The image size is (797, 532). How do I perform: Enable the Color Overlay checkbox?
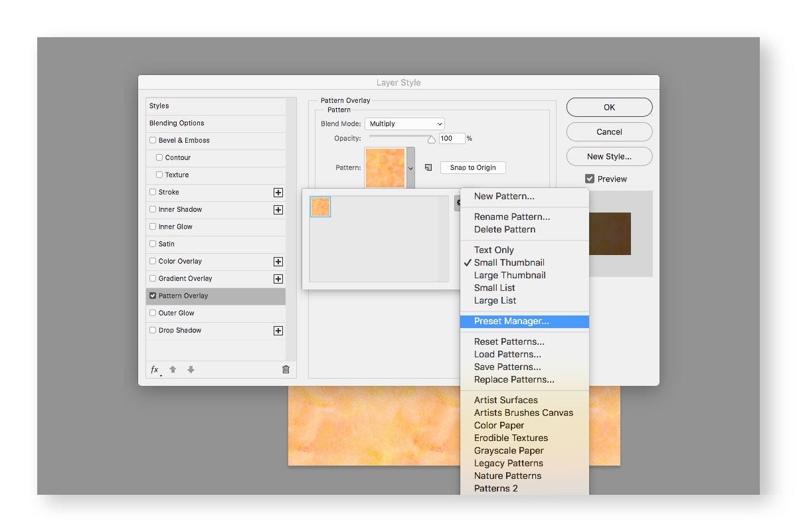153,261
